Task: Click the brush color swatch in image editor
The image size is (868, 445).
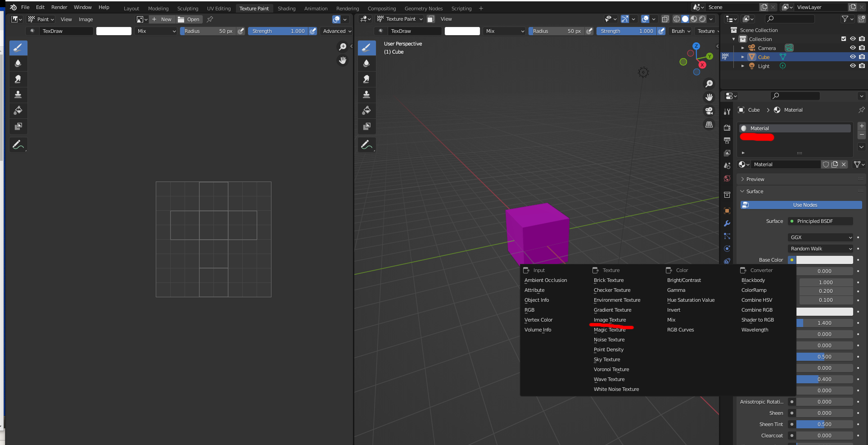Action: click(x=114, y=31)
